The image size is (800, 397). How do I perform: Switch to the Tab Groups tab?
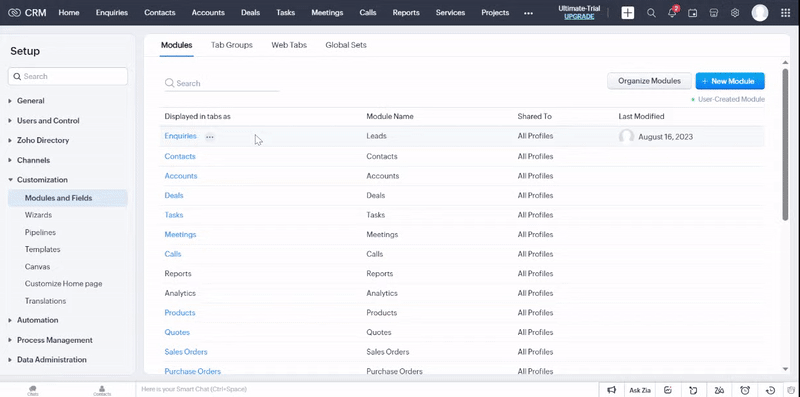pos(232,45)
